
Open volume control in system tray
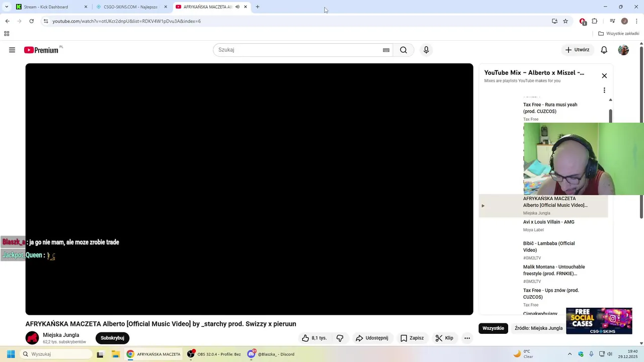pos(610,354)
